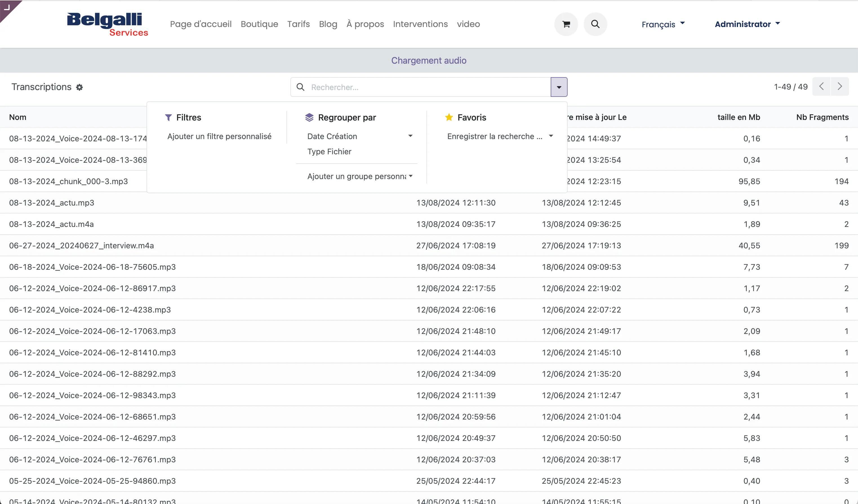Open the Français language dropdown

(x=663, y=24)
